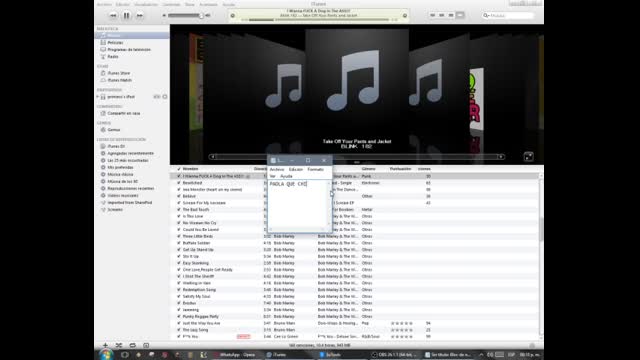
Task: Open Edición menu in Notepad window
Action: coord(296,169)
